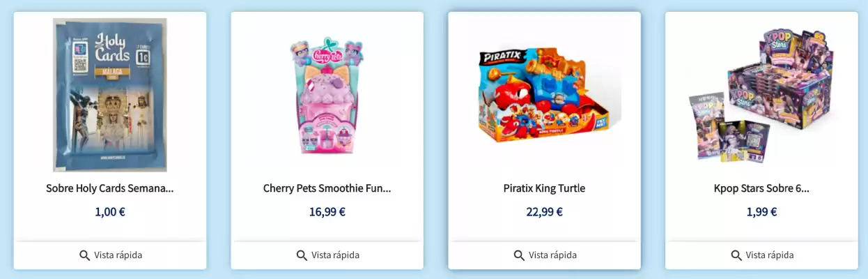868x279 pixels.
Task: Open Cherry Pets pink smoothie toy image
Action: coord(327,96)
